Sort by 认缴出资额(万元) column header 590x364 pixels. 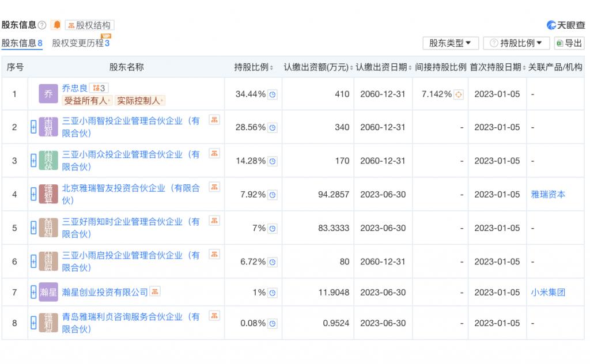316,67
